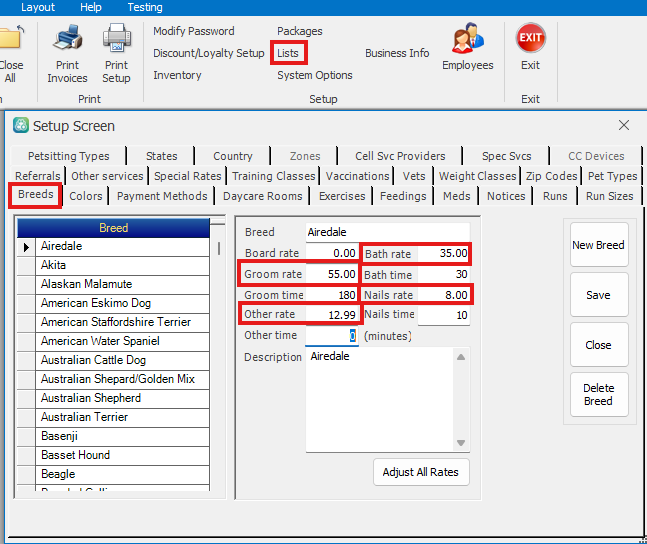
Task: Click the Nails rate field showing 8.00
Action: (443, 295)
